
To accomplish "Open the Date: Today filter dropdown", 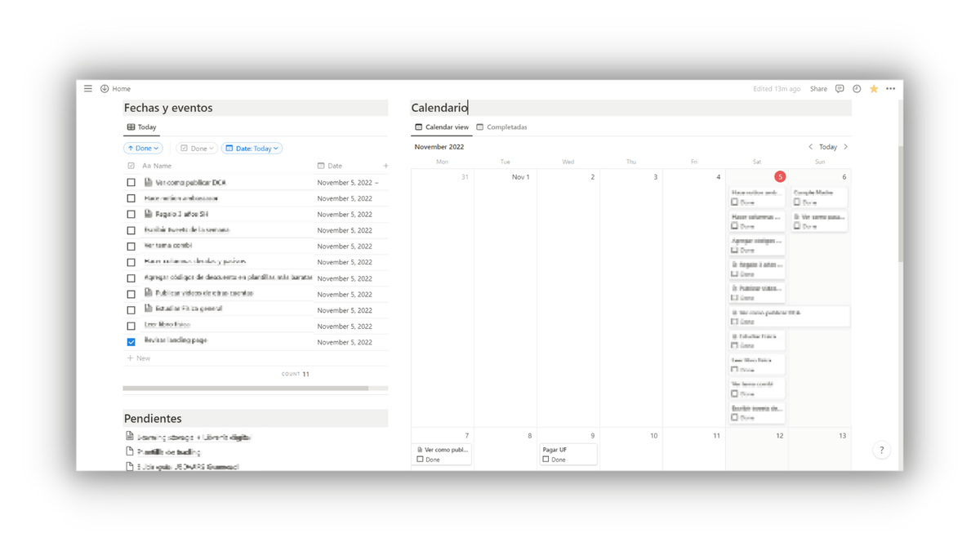I will pos(252,149).
